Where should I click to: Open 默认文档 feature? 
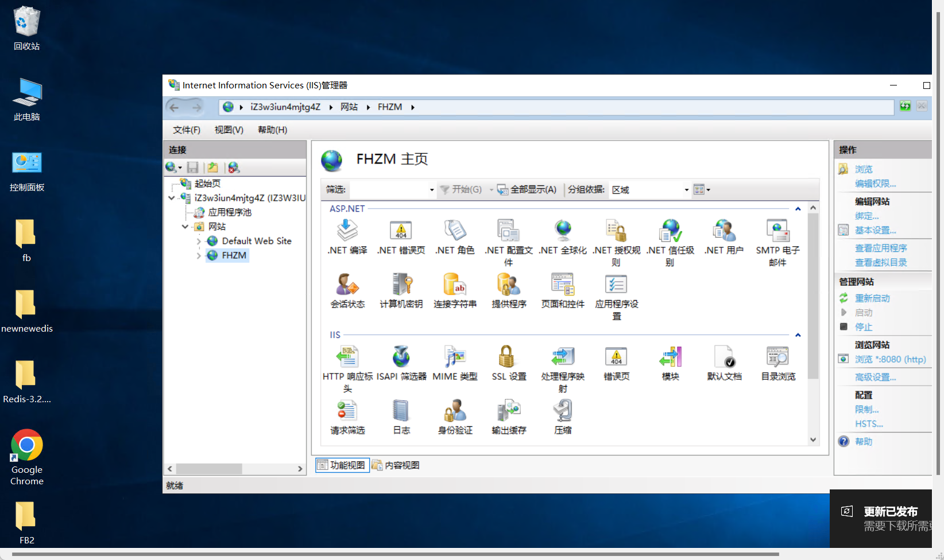click(724, 364)
